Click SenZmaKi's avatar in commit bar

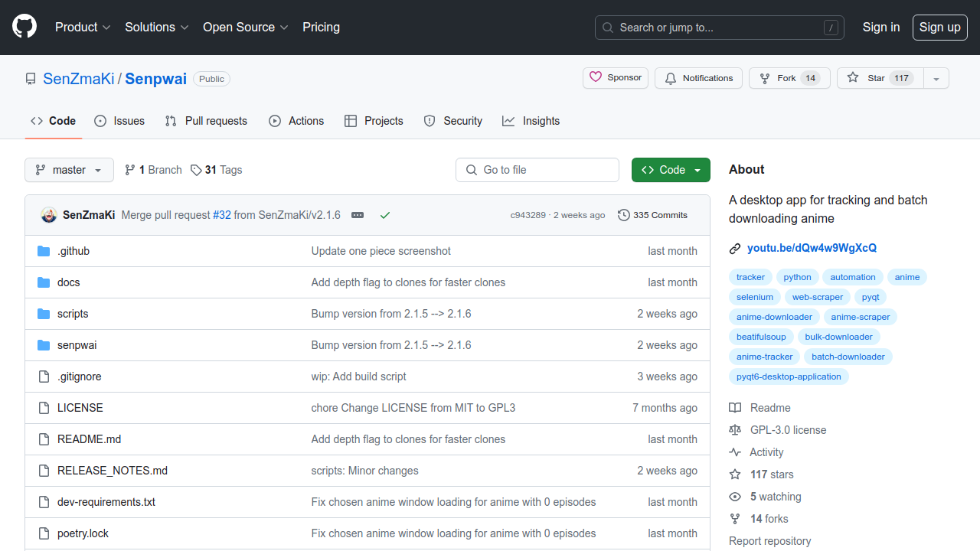pyautogui.click(x=49, y=215)
